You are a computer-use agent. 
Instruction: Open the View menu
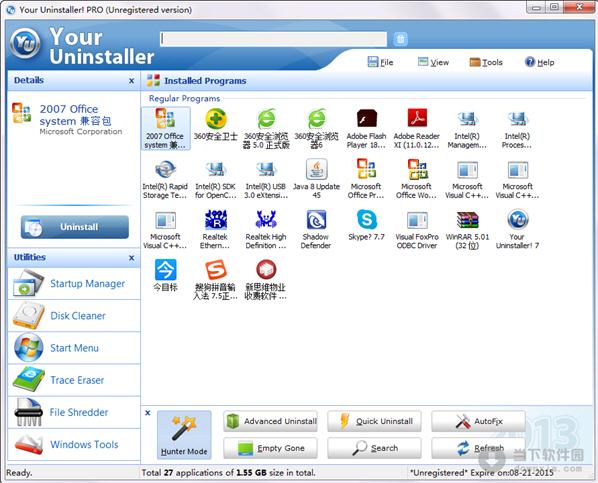click(433, 62)
